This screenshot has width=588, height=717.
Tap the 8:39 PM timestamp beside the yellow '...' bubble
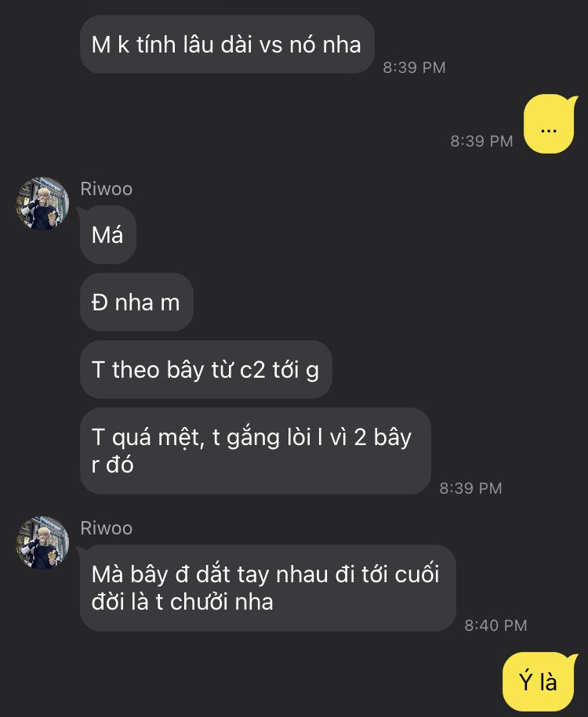(481, 141)
